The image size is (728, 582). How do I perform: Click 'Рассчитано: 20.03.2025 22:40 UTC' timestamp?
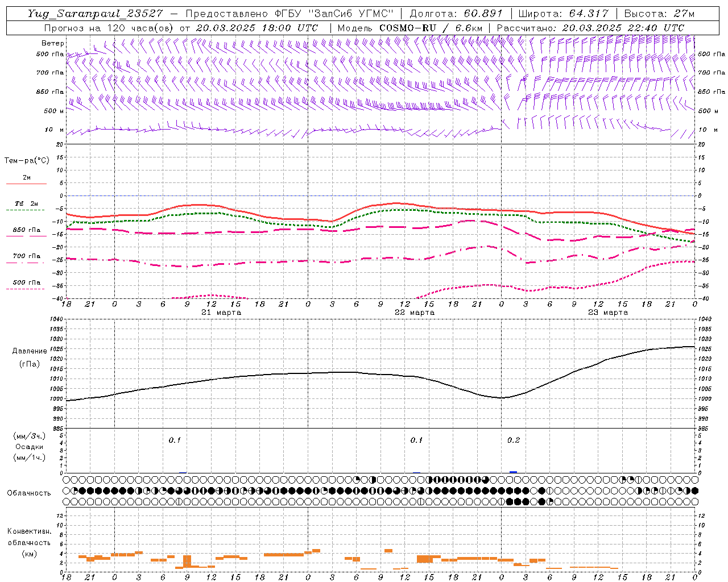pyautogui.click(x=590, y=28)
